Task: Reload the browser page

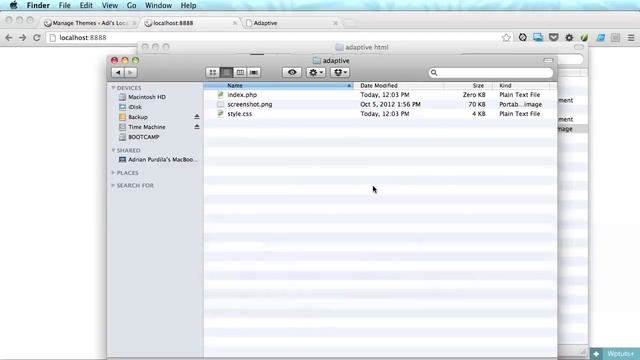Action: [x=36, y=38]
